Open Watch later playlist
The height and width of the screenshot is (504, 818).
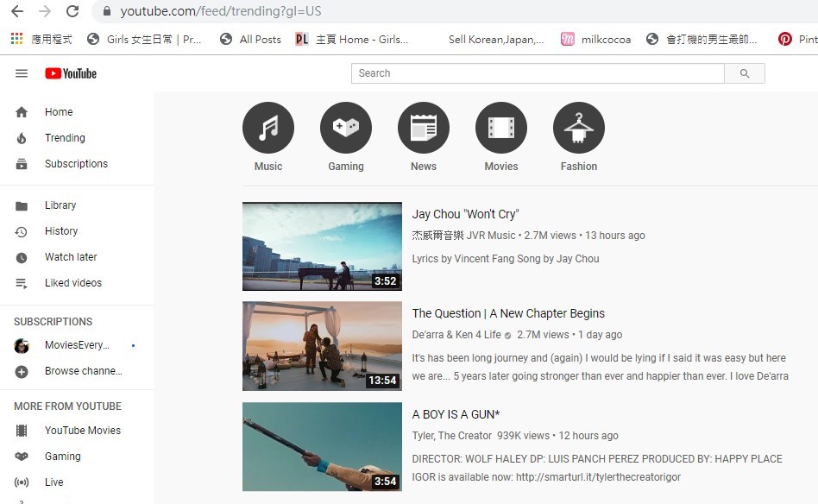click(71, 257)
